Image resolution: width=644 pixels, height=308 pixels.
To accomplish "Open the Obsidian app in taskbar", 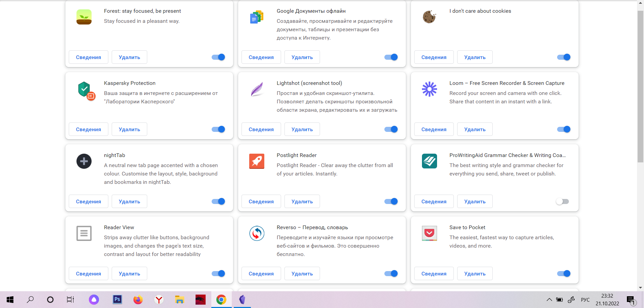I will coord(242,300).
